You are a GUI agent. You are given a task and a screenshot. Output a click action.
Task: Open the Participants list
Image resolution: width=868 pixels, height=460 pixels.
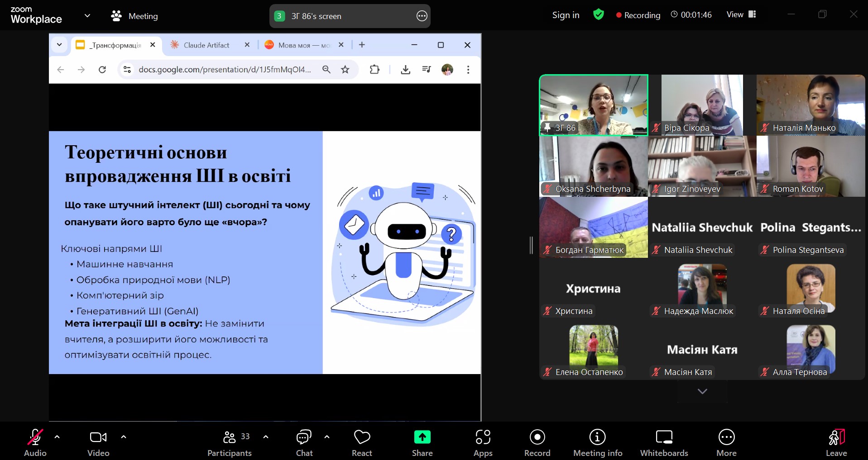(230, 443)
